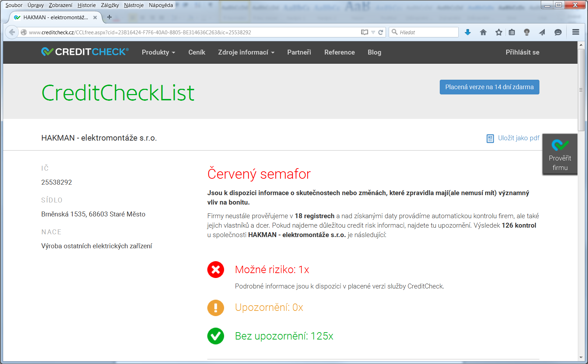Click Placená verze na 14 dní zdarma
This screenshot has width=588, height=364.
coord(489,87)
